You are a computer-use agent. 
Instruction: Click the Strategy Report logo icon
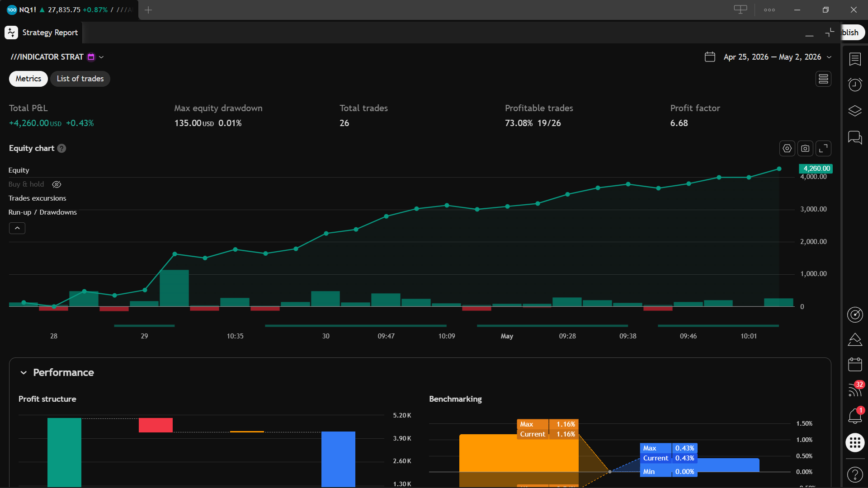(x=11, y=33)
